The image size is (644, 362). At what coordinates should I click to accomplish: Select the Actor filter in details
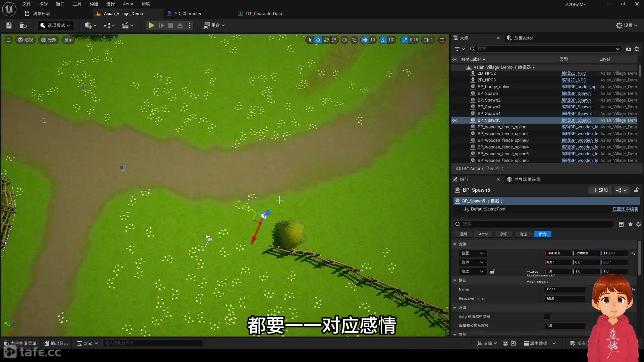click(x=483, y=234)
